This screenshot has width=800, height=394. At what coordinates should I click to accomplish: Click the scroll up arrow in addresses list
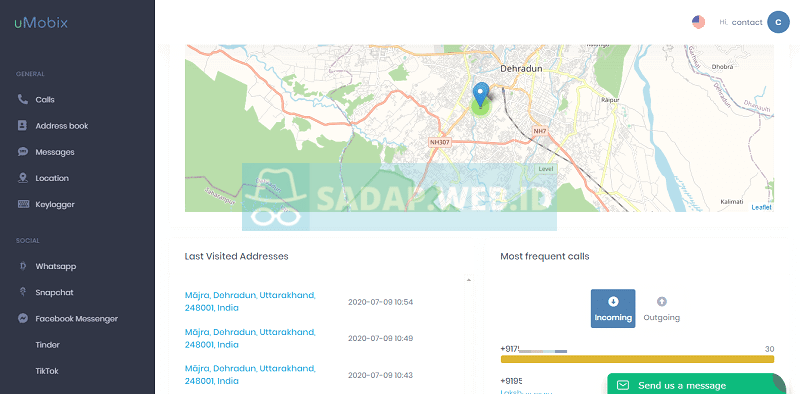(x=469, y=280)
